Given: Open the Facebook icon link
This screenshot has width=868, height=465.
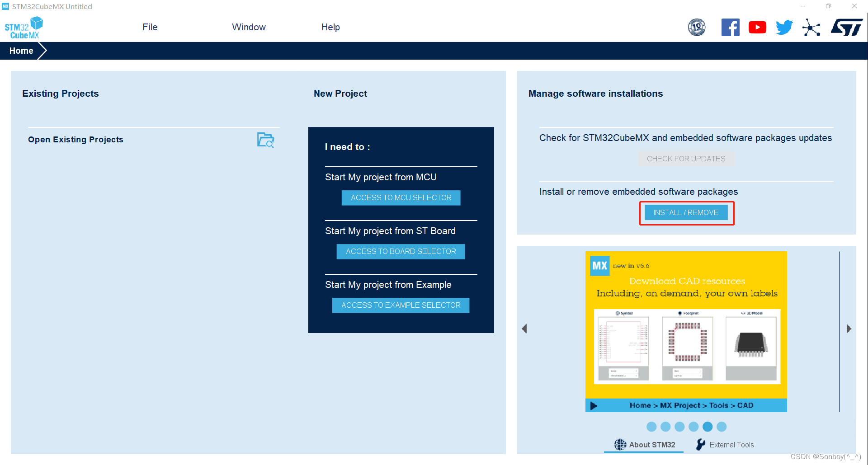Looking at the screenshot, I should (x=730, y=28).
